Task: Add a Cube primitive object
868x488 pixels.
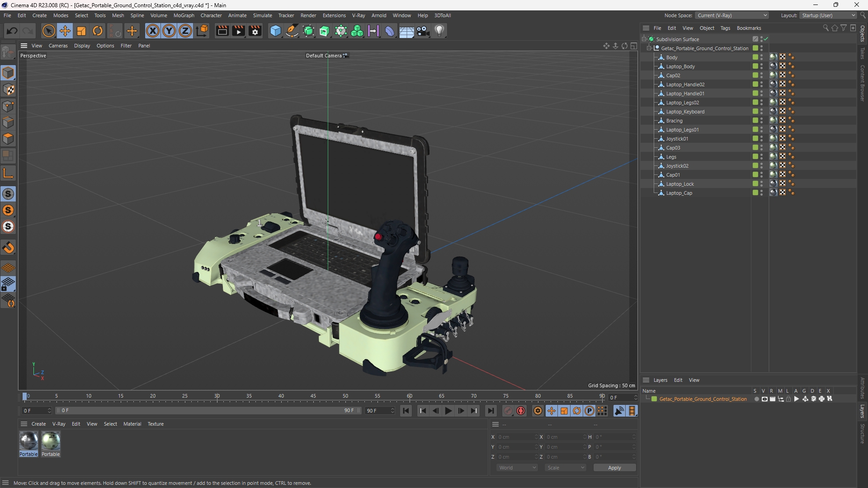Action: coord(275,31)
